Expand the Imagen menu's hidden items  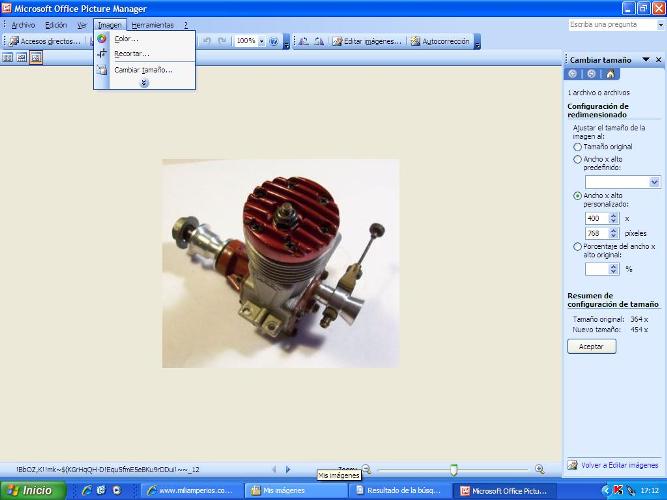(144, 83)
